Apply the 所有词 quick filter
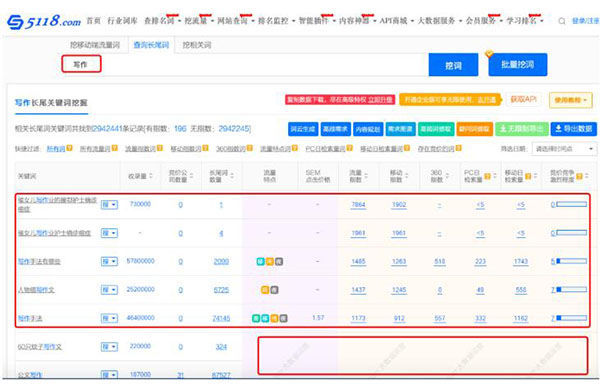This screenshot has height=385, width=600. [x=56, y=148]
